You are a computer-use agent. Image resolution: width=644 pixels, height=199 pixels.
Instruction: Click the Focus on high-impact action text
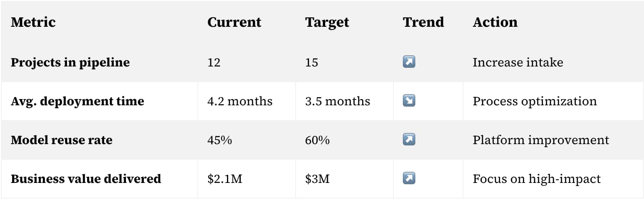(x=537, y=179)
